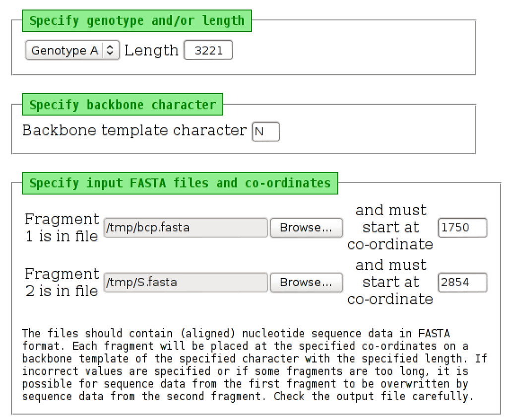Click Fragment 2's 'and must start at co-ordinate' text
This screenshot has height=420, width=508.
click(x=390, y=282)
